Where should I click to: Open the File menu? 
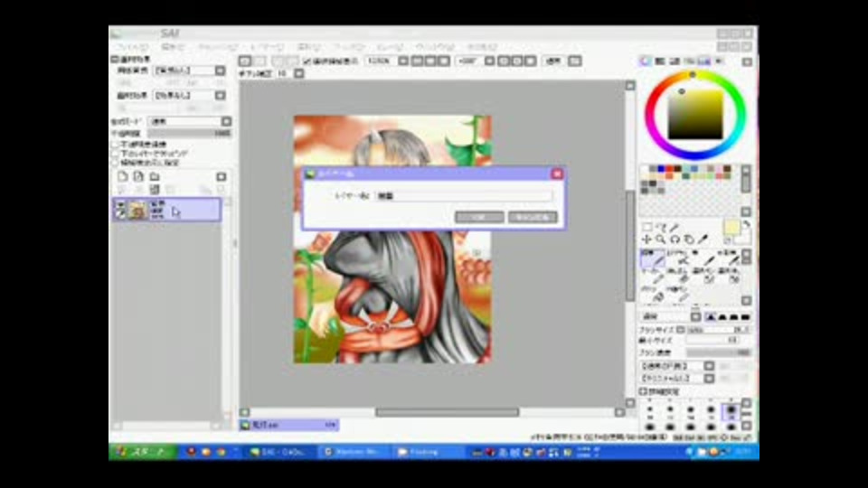click(132, 47)
